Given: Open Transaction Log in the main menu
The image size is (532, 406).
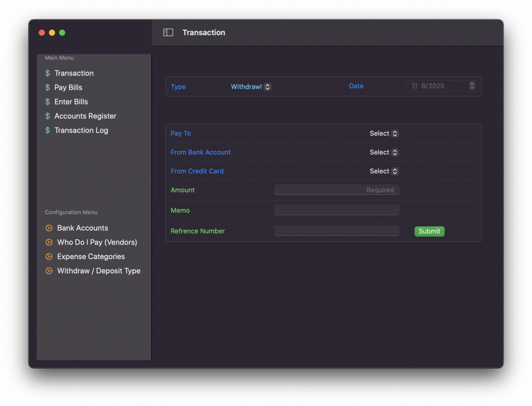Looking at the screenshot, I should (x=81, y=130).
